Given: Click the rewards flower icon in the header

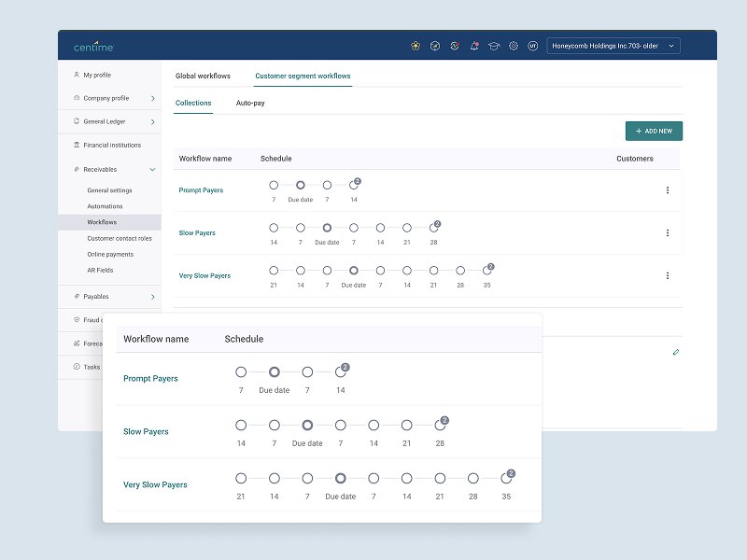Looking at the screenshot, I should tap(416, 45).
